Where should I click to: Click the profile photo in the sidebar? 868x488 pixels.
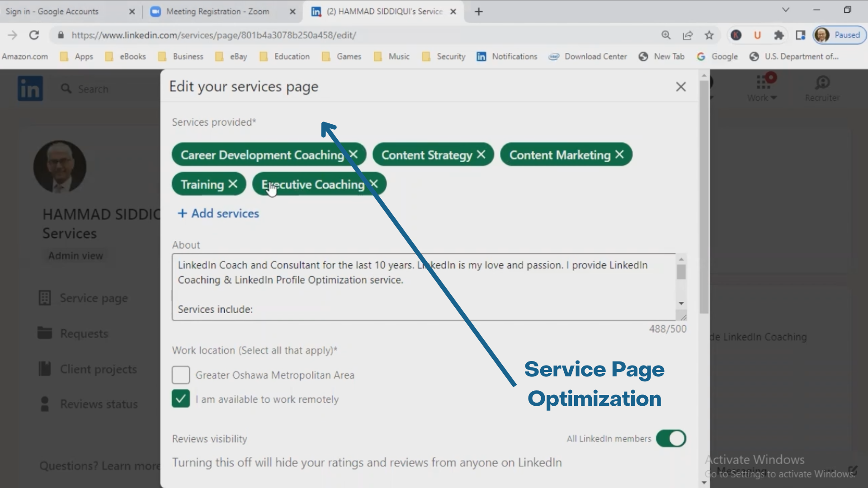click(60, 167)
